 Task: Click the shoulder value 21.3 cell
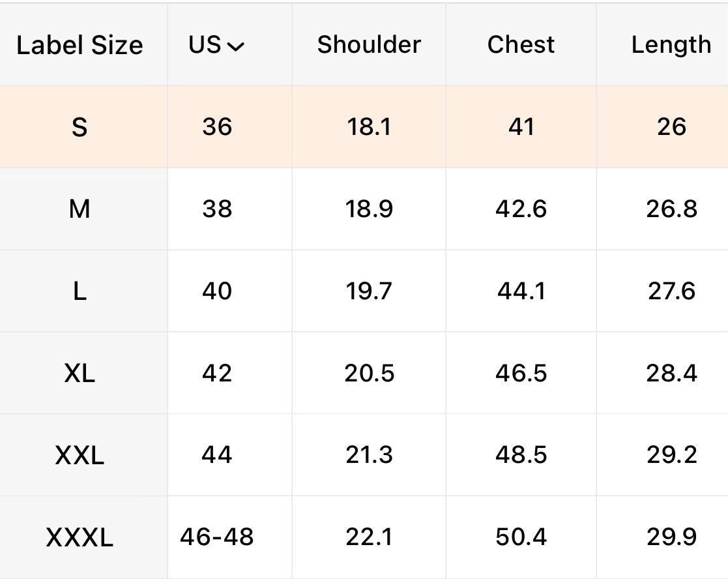pyautogui.click(x=369, y=455)
